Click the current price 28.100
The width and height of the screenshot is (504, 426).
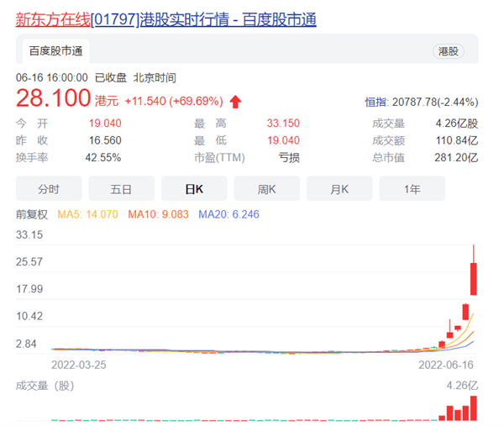(x=54, y=98)
